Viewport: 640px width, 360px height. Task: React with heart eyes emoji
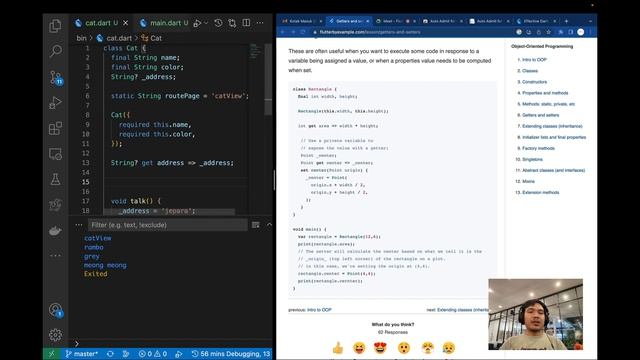(x=380, y=348)
